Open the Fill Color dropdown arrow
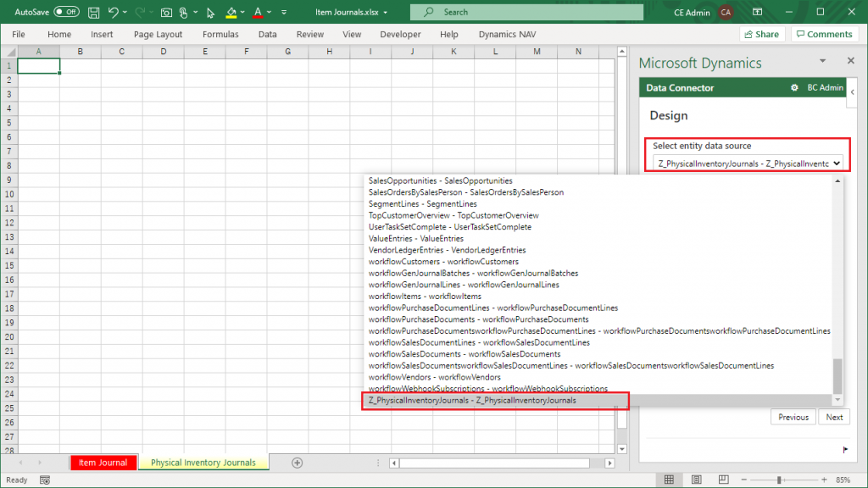 pos(242,12)
